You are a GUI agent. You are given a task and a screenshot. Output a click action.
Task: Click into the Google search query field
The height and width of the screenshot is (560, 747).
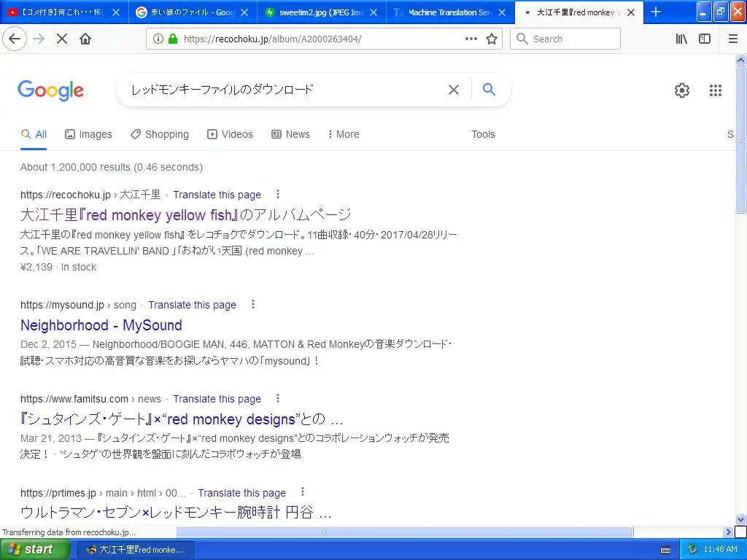point(286,90)
